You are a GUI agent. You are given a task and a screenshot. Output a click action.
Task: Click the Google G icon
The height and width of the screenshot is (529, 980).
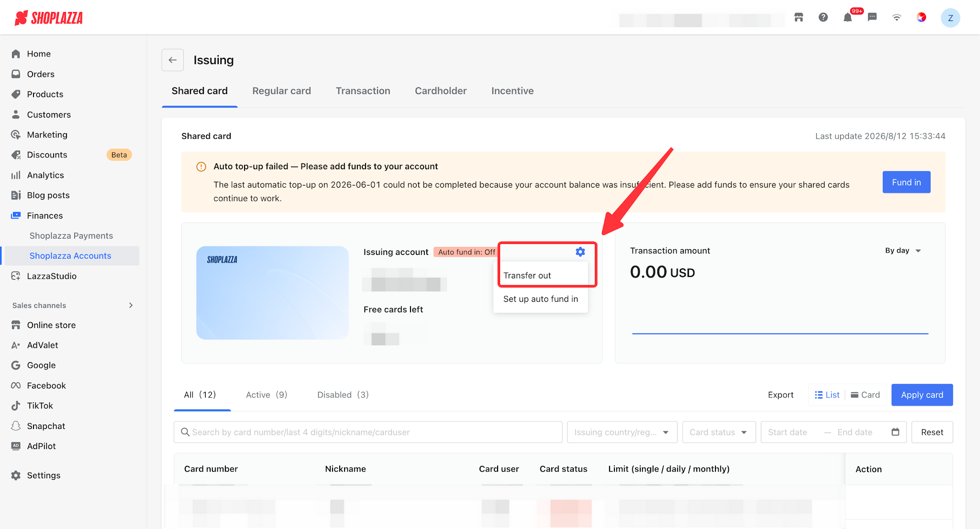click(16, 365)
